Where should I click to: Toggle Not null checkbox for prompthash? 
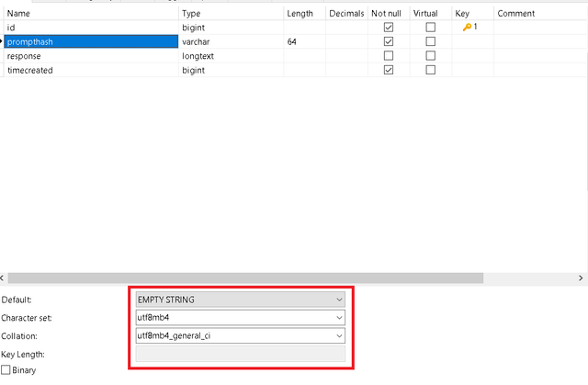tap(389, 41)
